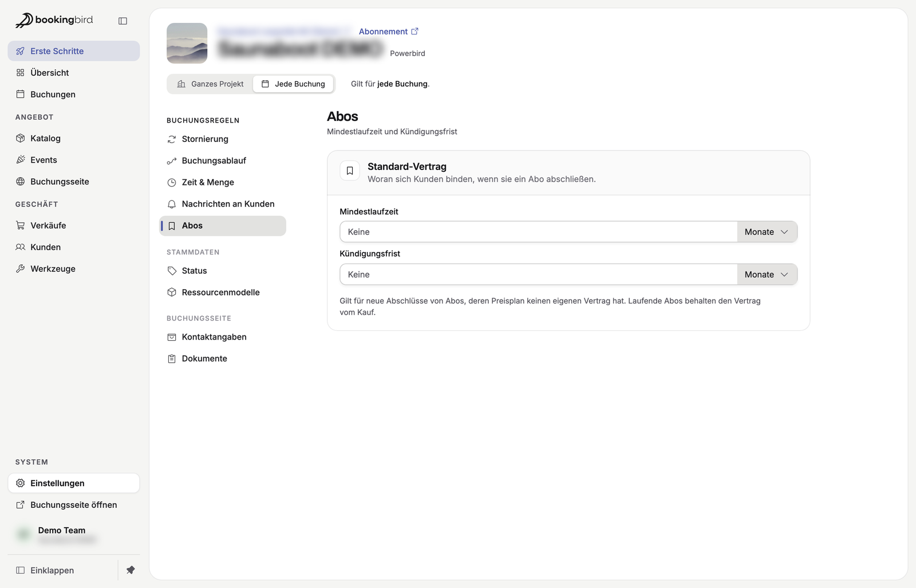Click the Nachrichten an Kunden bell icon
Image resolution: width=916 pixels, height=588 pixels.
pos(172,204)
